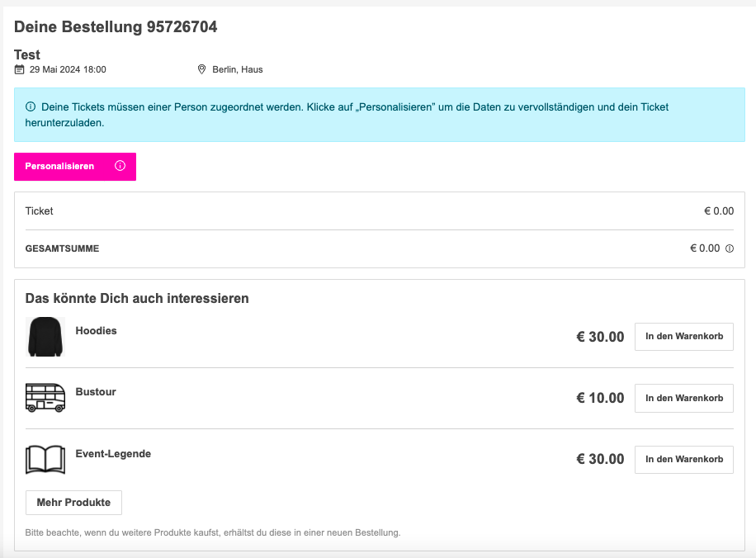Click the Ticket order line row

[380, 211]
